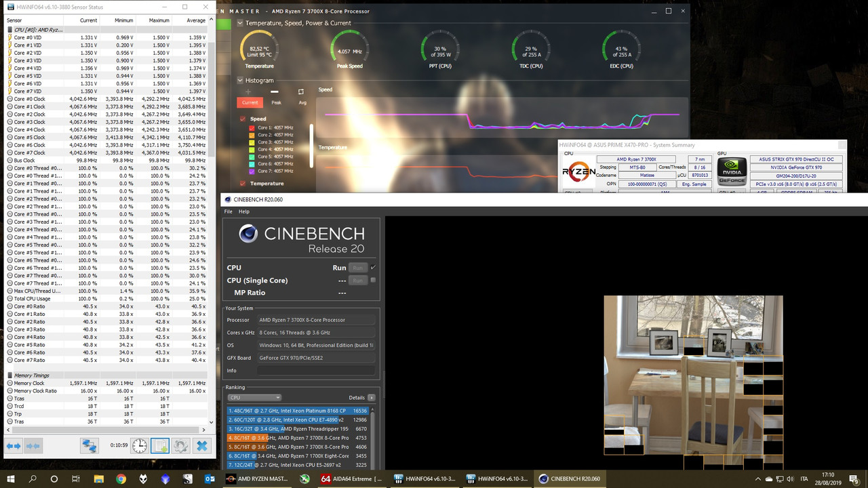Switch to first HWiNFO64 taskbar window
The width and height of the screenshot is (868, 488).
click(425, 479)
